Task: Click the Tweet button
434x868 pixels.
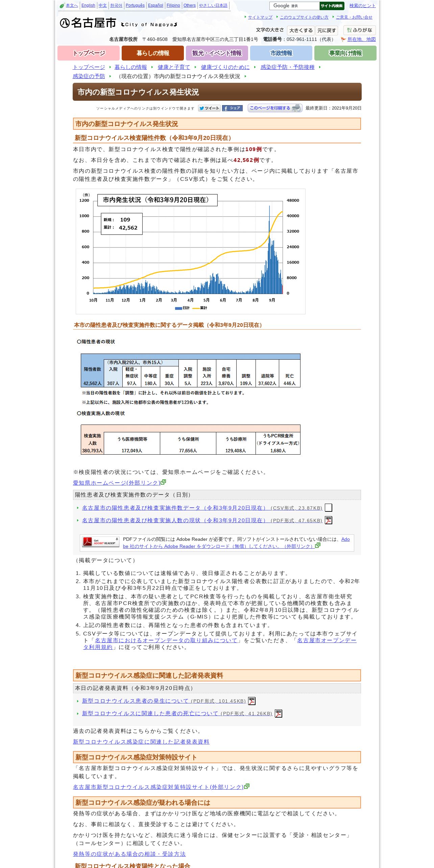Action: coord(209,108)
